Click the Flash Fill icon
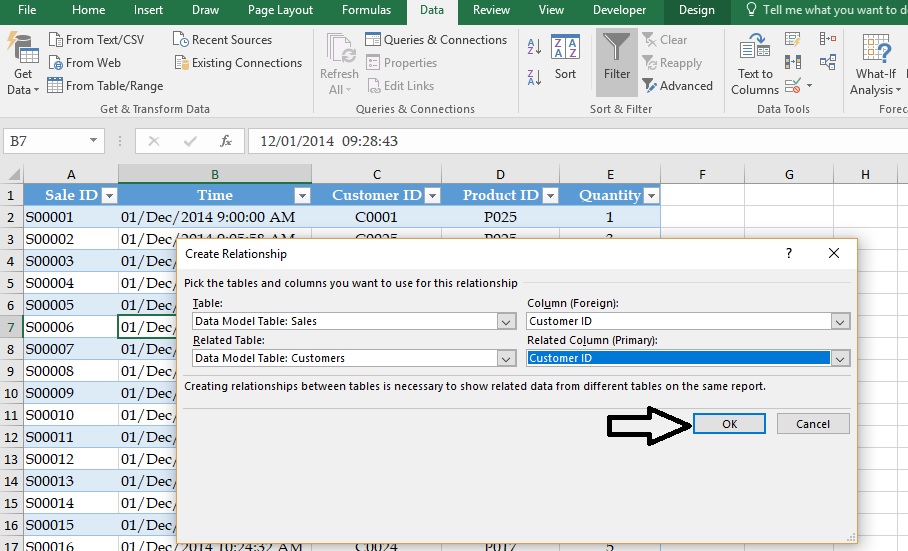This screenshot has height=551, width=908. (x=793, y=39)
